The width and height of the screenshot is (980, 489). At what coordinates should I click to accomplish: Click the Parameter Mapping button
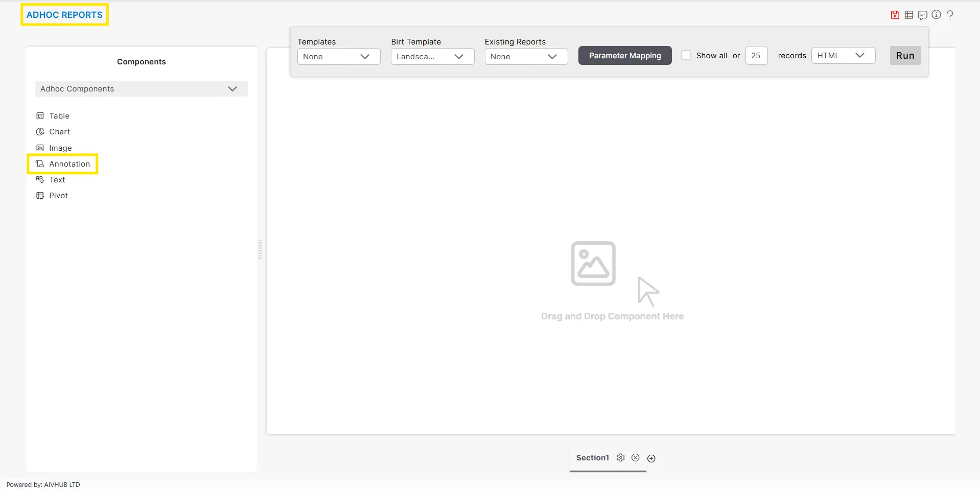624,56
